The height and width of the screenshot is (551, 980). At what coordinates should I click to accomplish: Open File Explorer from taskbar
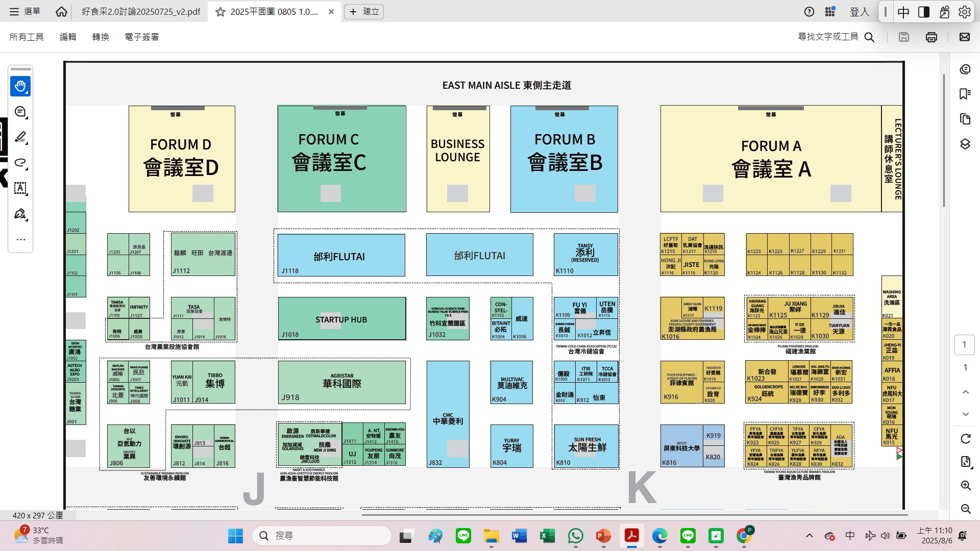click(x=492, y=536)
